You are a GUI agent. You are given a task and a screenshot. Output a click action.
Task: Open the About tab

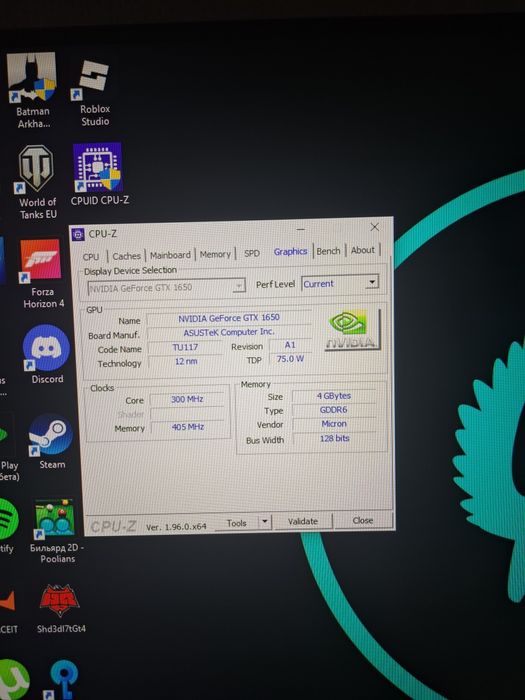tap(362, 250)
